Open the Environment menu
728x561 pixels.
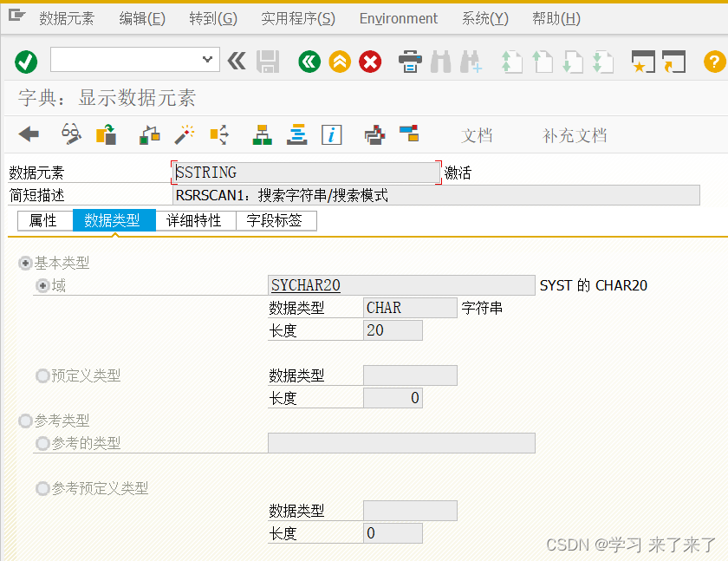(x=398, y=18)
